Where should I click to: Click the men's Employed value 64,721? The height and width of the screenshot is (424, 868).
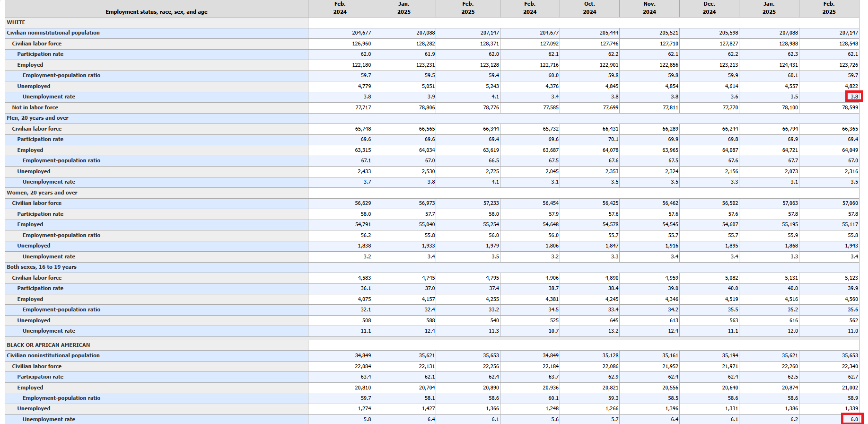(x=790, y=150)
